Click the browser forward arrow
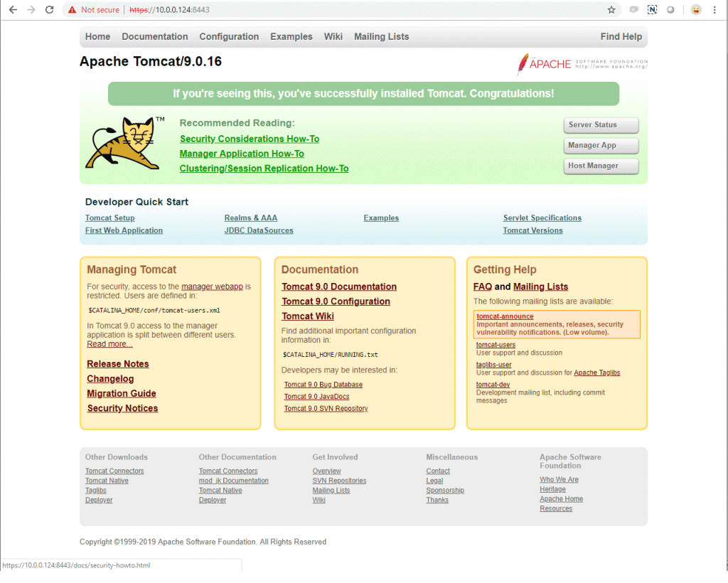Screen dimensions: 728x583 click(x=31, y=10)
